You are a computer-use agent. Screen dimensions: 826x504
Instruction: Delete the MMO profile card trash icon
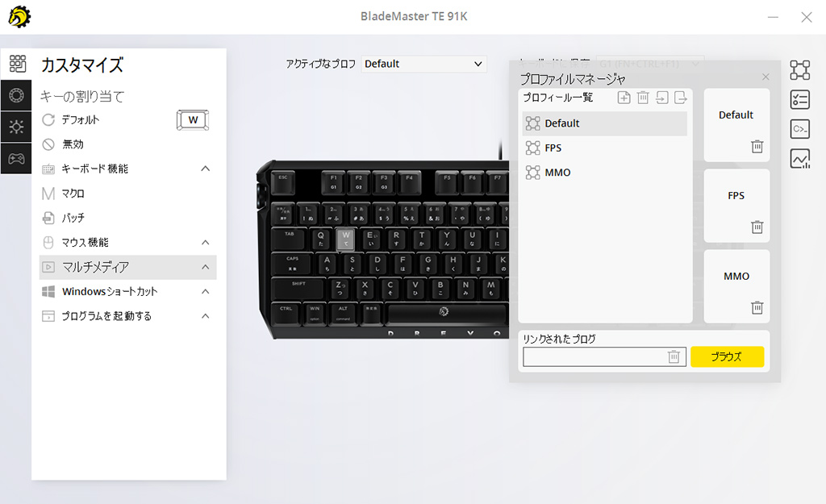click(x=757, y=307)
